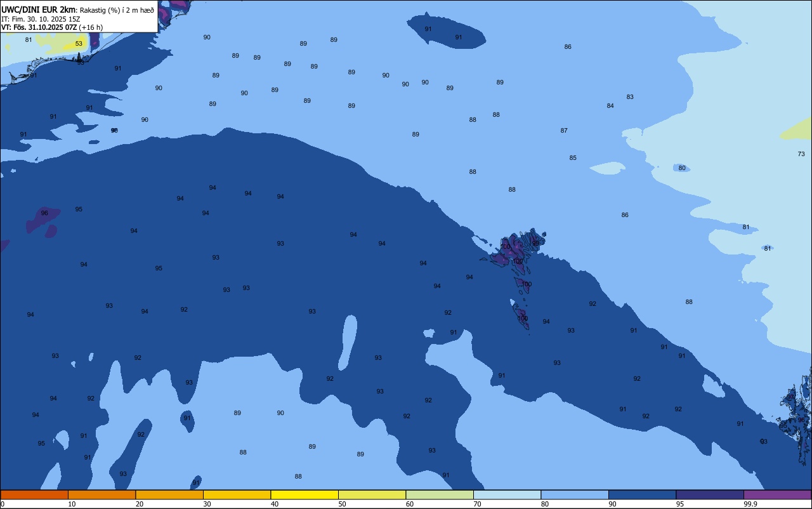Select the golden 30–40 legend swatch
This screenshot has width=812, height=509.
pos(237,494)
